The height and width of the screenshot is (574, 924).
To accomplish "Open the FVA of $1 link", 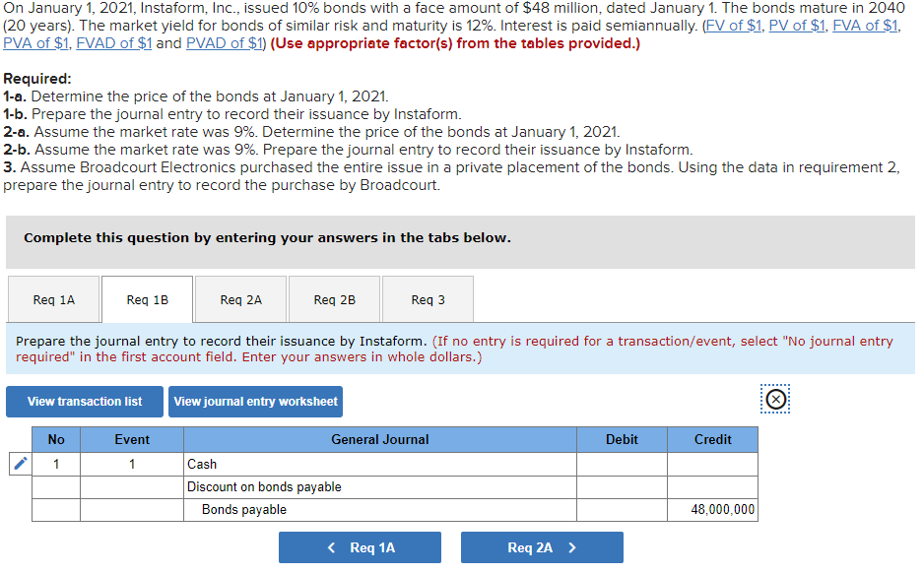I will pyautogui.click(x=865, y=26).
